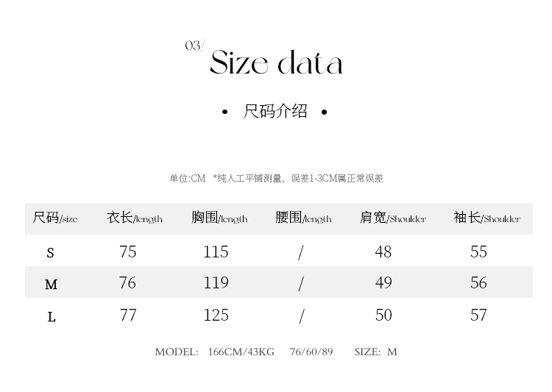Click the 袖长 column header
This screenshot has width=552, height=392.
486,218
